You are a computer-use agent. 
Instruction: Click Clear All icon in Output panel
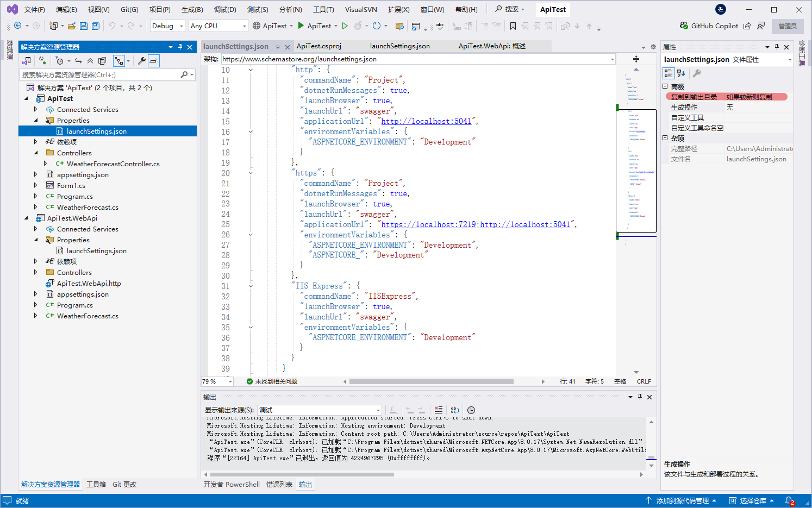[439, 410]
